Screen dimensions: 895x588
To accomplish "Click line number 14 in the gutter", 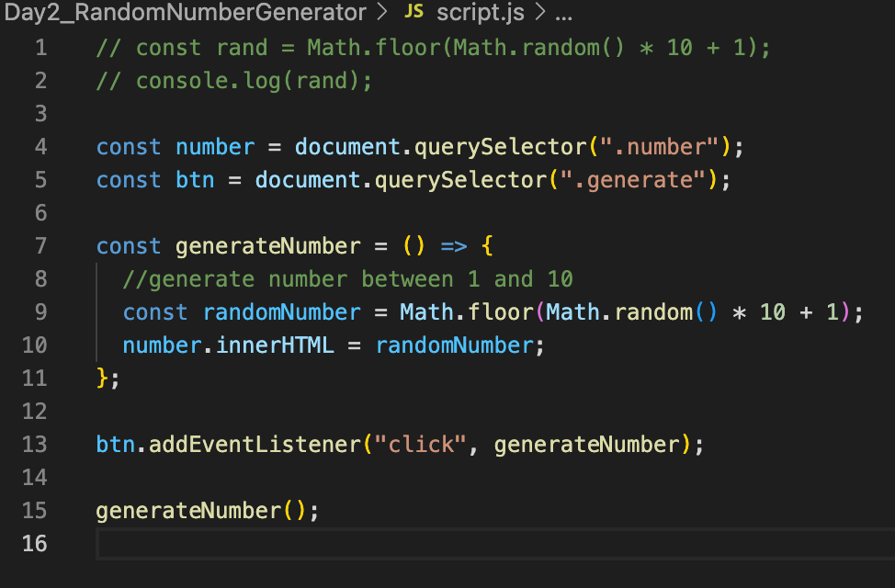I will pos(34,478).
